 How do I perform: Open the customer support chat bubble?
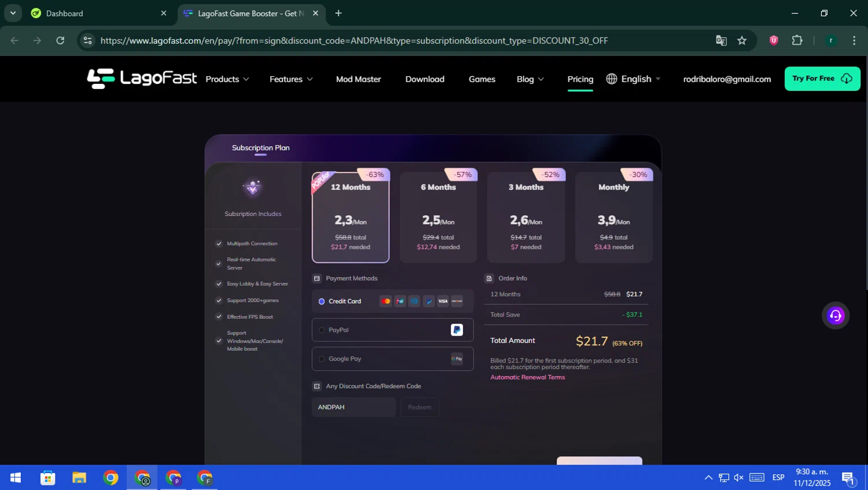pos(836,315)
